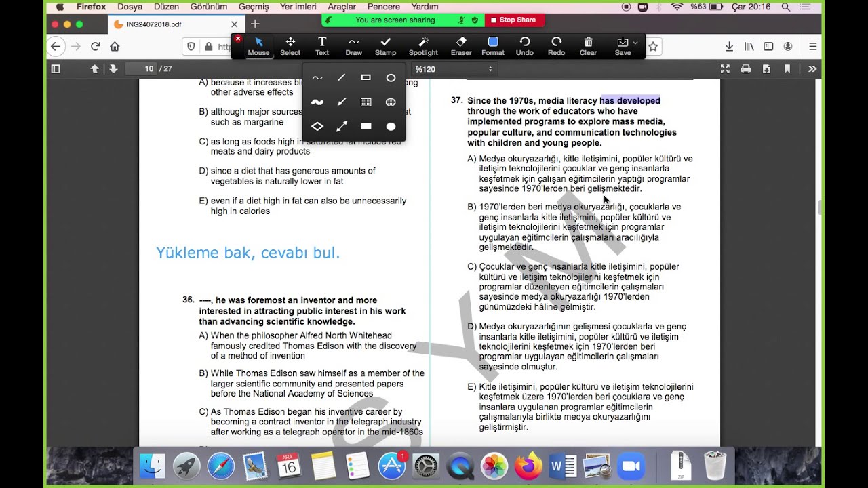Viewport: 868px width, 488px height.
Task: Open the Görünüm menu
Action: pyautogui.click(x=208, y=7)
